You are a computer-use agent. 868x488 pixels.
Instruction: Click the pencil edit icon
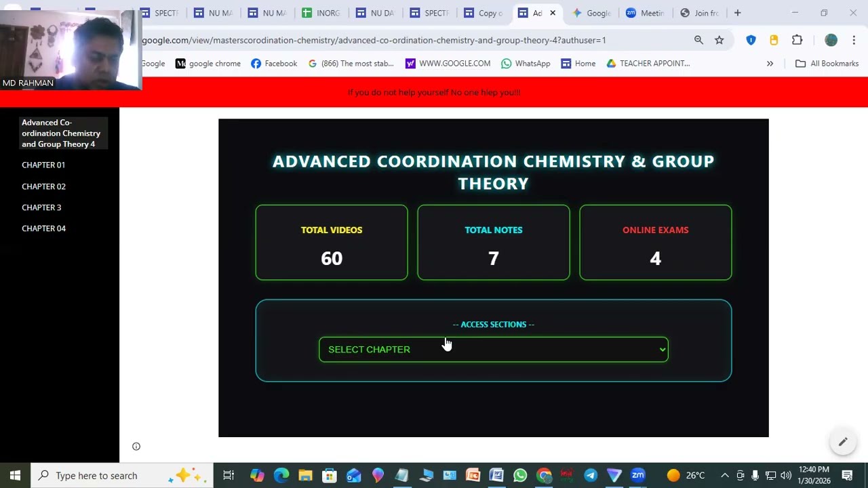pos(842,442)
